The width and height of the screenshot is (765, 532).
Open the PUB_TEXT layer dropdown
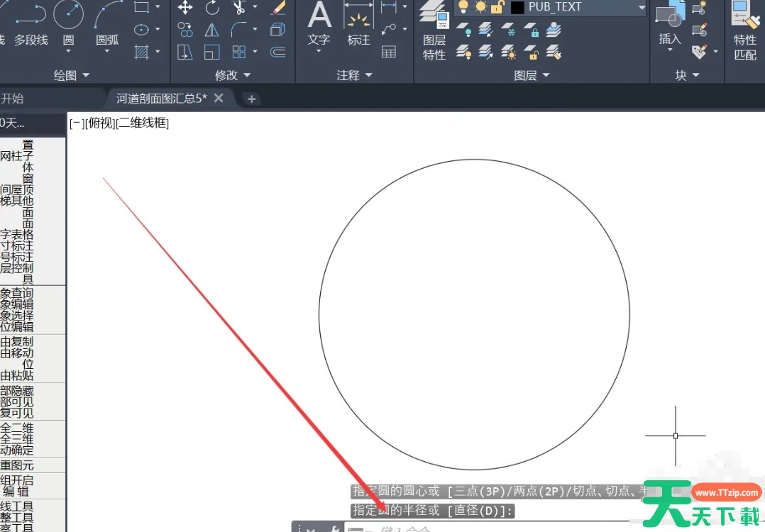[x=642, y=7]
